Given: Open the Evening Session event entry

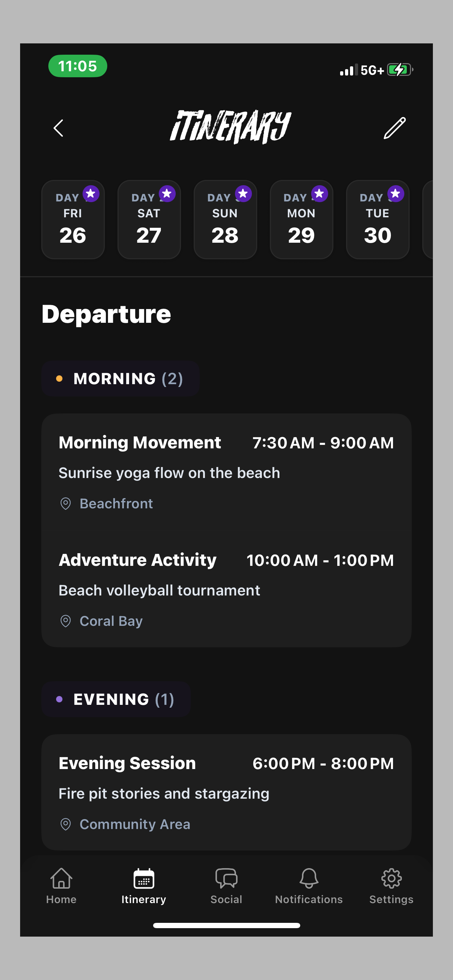Looking at the screenshot, I should (226, 793).
